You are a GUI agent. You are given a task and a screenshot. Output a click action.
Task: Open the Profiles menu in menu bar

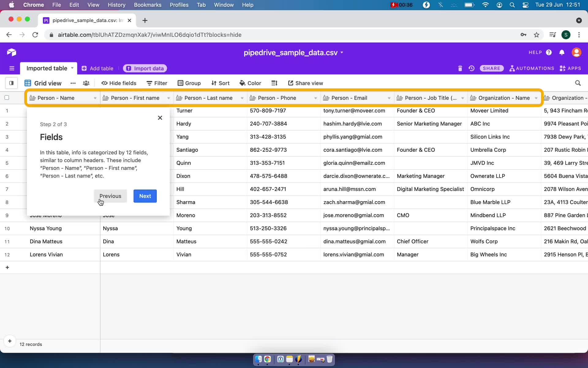click(x=179, y=5)
